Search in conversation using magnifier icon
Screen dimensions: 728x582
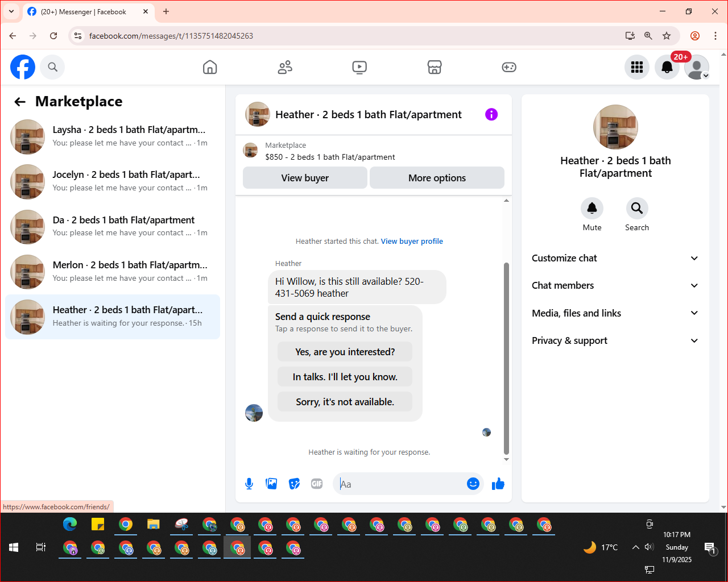pyautogui.click(x=637, y=209)
